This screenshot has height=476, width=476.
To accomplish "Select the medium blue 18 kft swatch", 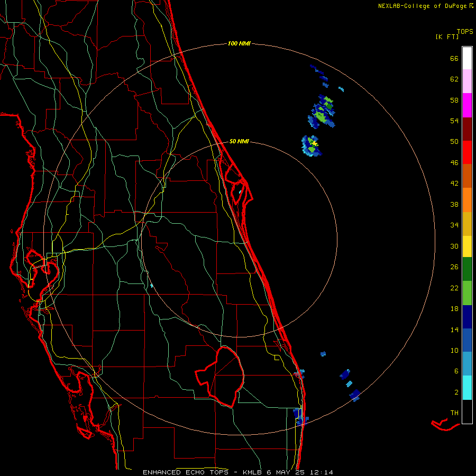I will 467,340.
